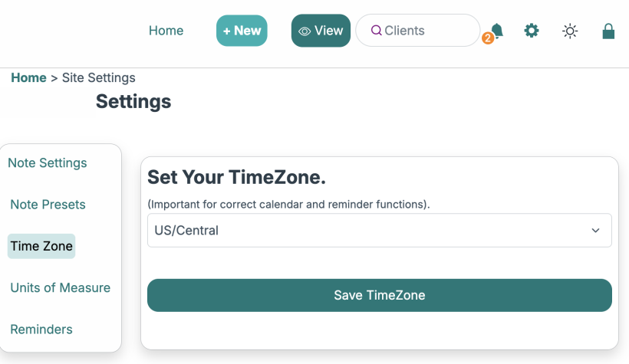Open the settings gear icon

pyautogui.click(x=532, y=31)
